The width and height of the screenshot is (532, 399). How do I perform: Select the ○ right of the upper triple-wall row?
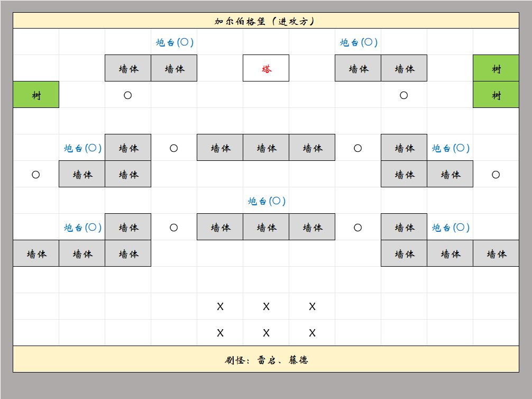pyautogui.click(x=357, y=148)
